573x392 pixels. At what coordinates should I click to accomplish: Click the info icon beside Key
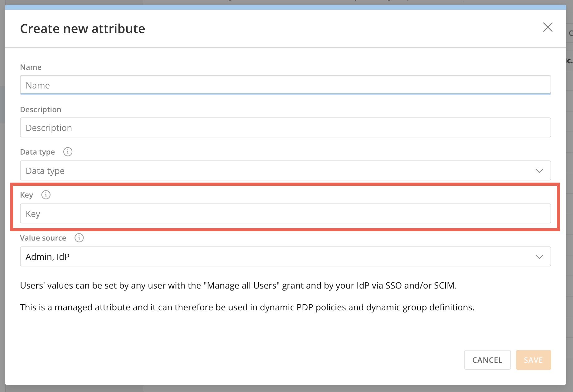click(46, 195)
